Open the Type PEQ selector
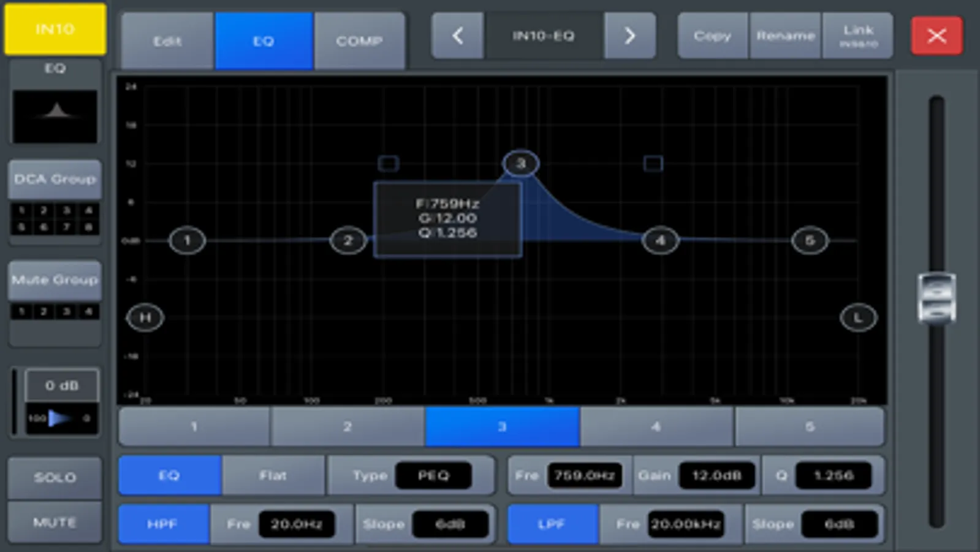This screenshot has width=980, height=552. pos(433,475)
